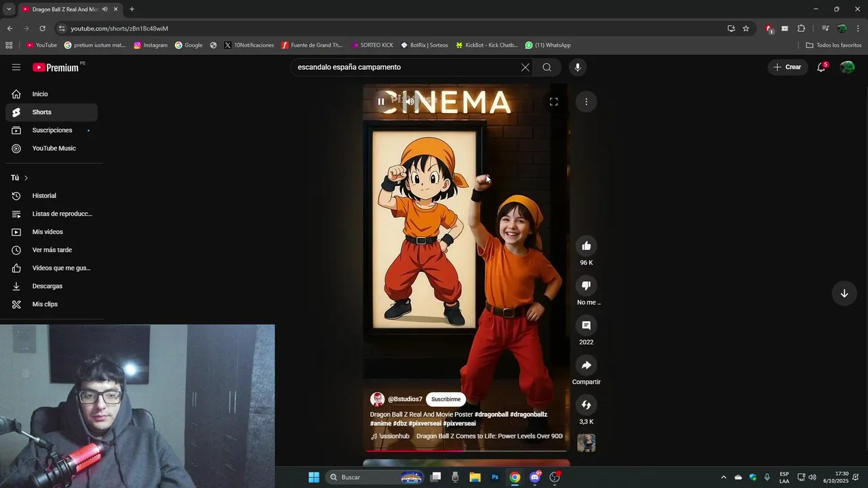Image resolution: width=868 pixels, height=488 pixels.
Task: Mute the Short's volume
Action: (410, 102)
